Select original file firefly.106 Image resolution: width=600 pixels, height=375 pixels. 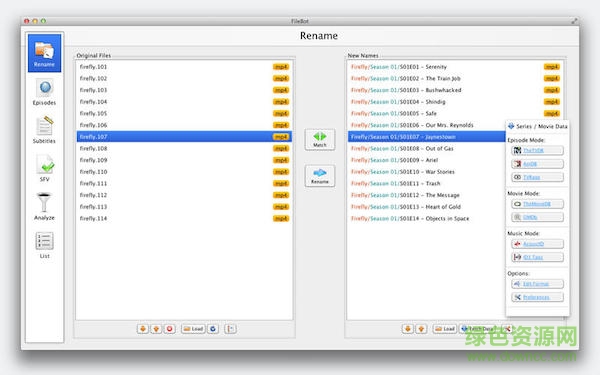pos(184,125)
